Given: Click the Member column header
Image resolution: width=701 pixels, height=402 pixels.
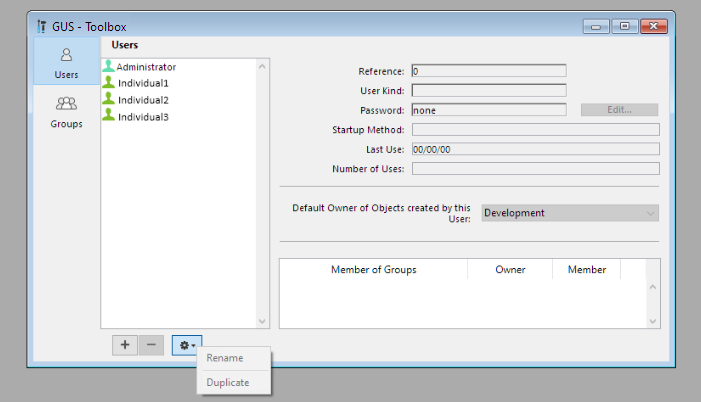Looking at the screenshot, I should 587,270.
